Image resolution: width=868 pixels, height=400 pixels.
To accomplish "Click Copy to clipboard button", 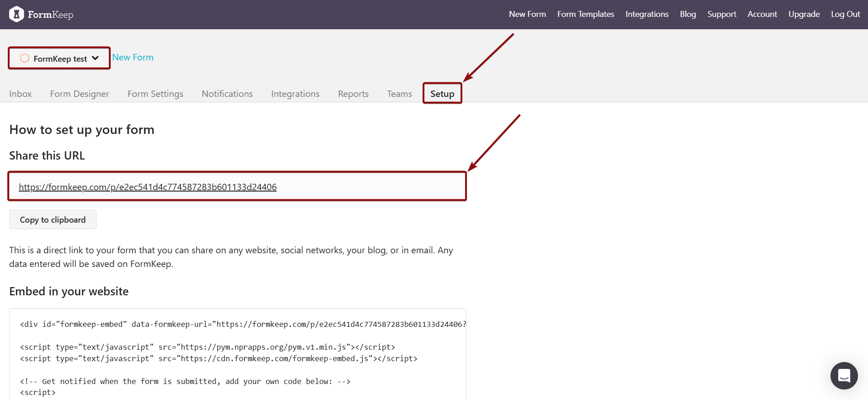I will pyautogui.click(x=53, y=219).
